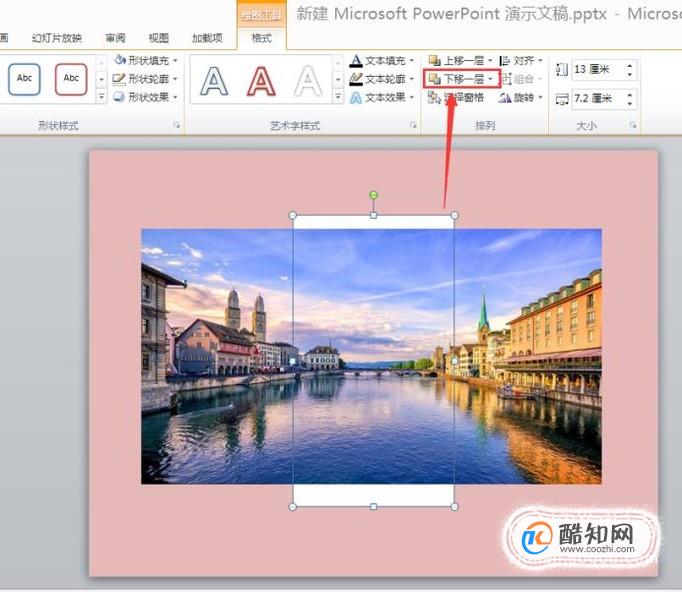Increase shape width with up spinner
This screenshot has width=682, height=592.
pos(630,94)
